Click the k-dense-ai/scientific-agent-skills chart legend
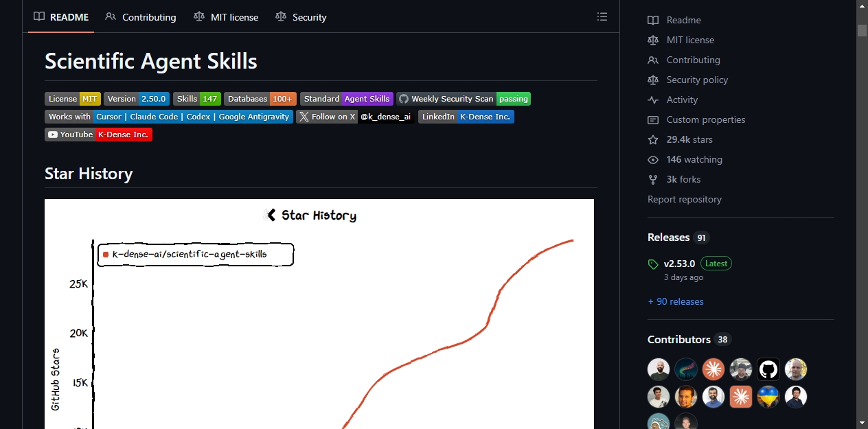Screen dimensions: 868x429 pos(196,254)
